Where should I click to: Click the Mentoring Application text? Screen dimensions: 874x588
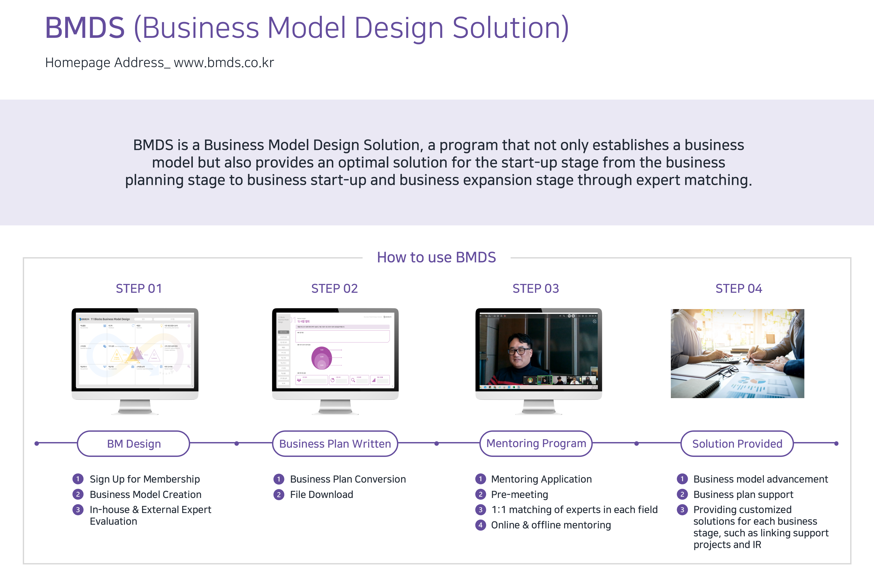point(541,479)
